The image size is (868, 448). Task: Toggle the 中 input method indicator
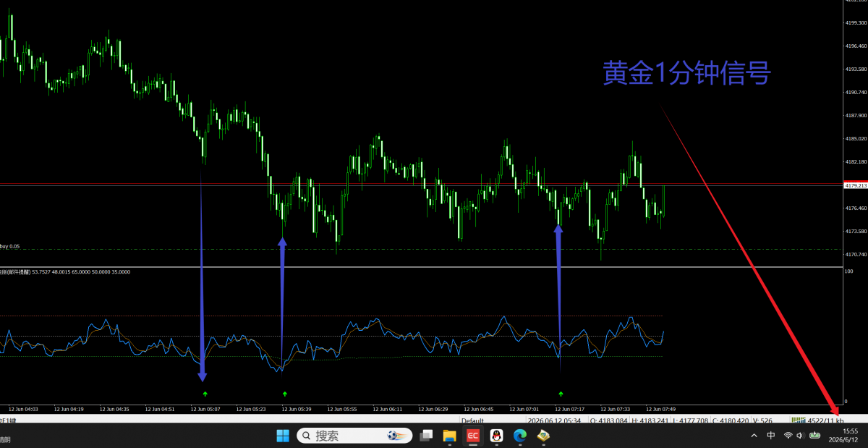(771, 436)
